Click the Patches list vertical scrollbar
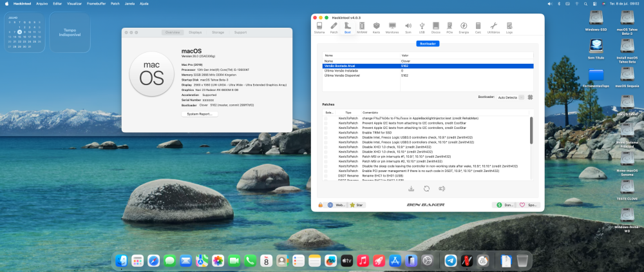This screenshot has height=272, width=644. tap(531, 130)
